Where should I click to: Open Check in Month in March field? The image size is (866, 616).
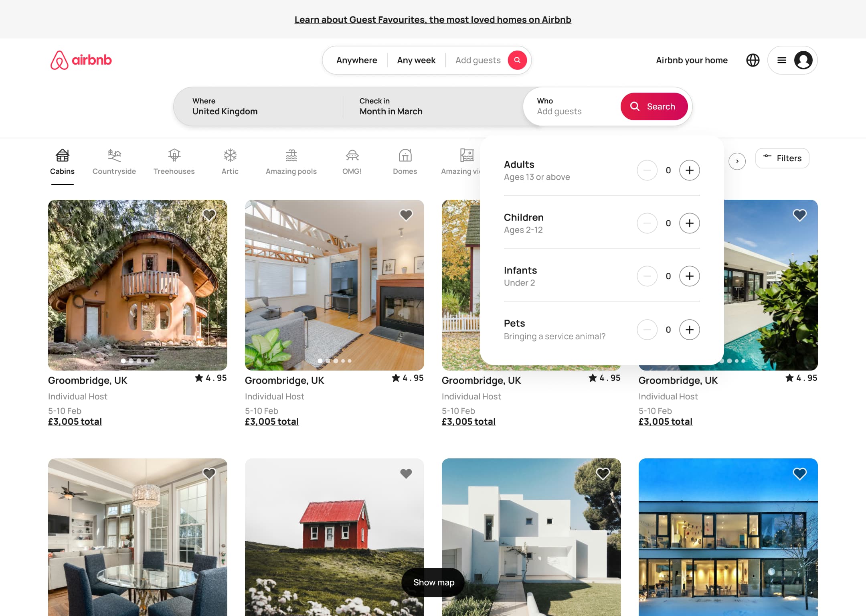pos(433,106)
